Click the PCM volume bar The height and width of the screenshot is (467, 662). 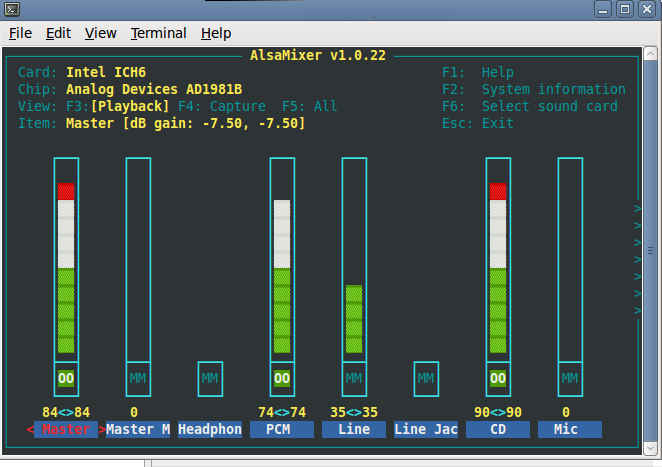tap(282, 260)
